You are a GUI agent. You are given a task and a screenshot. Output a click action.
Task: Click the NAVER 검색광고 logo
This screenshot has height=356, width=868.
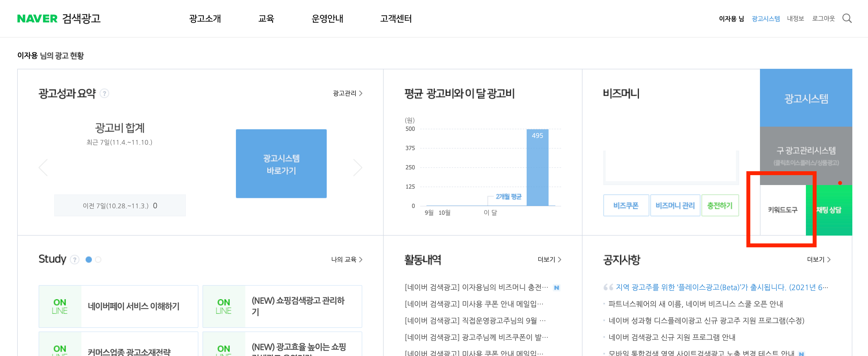[59, 19]
